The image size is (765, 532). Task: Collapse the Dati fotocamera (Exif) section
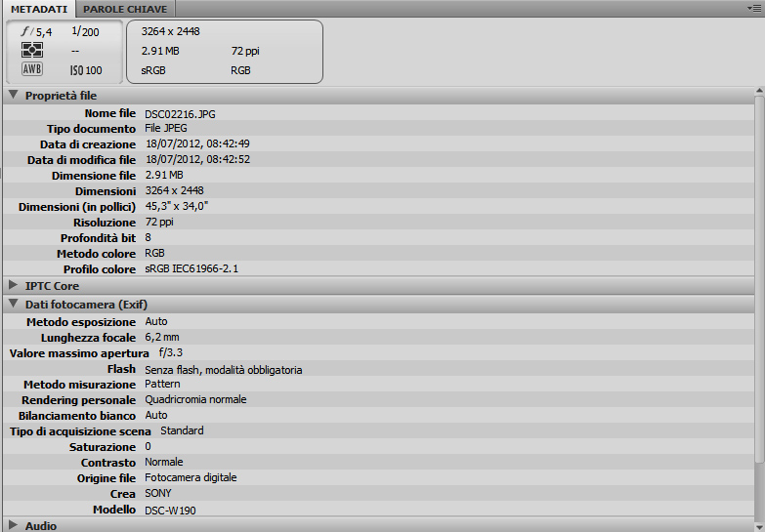tap(13, 304)
